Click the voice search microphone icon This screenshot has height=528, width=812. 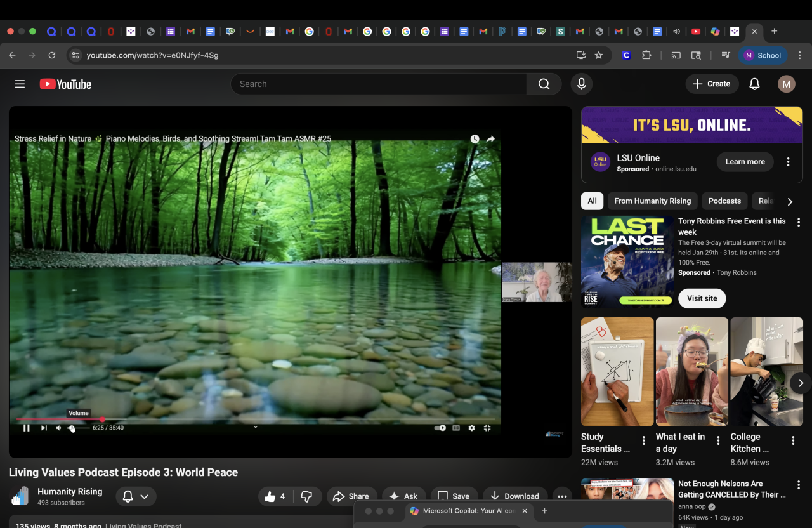pos(580,84)
